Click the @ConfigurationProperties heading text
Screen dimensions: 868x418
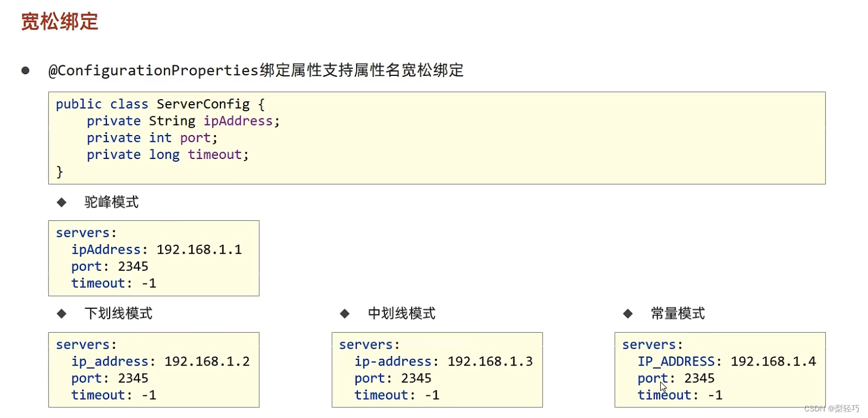(256, 70)
